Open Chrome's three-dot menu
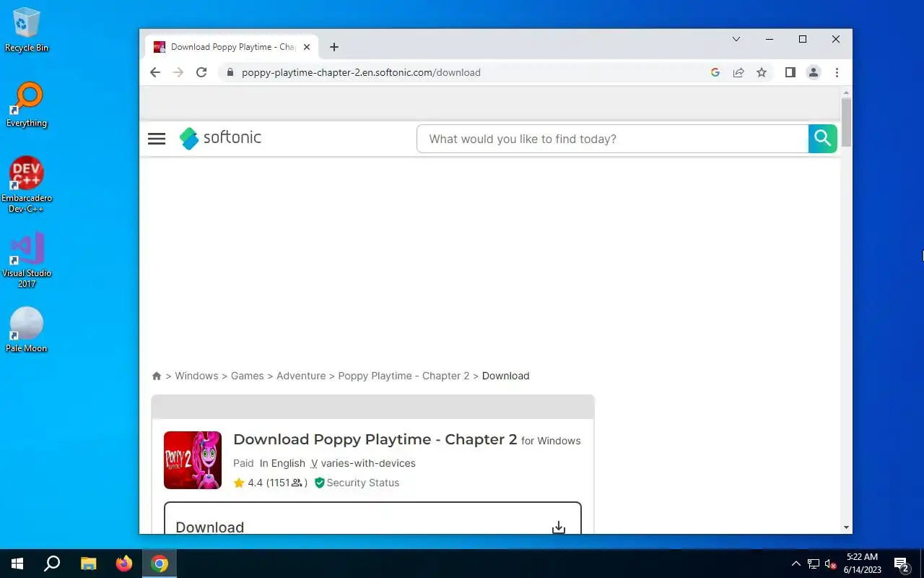 point(837,72)
